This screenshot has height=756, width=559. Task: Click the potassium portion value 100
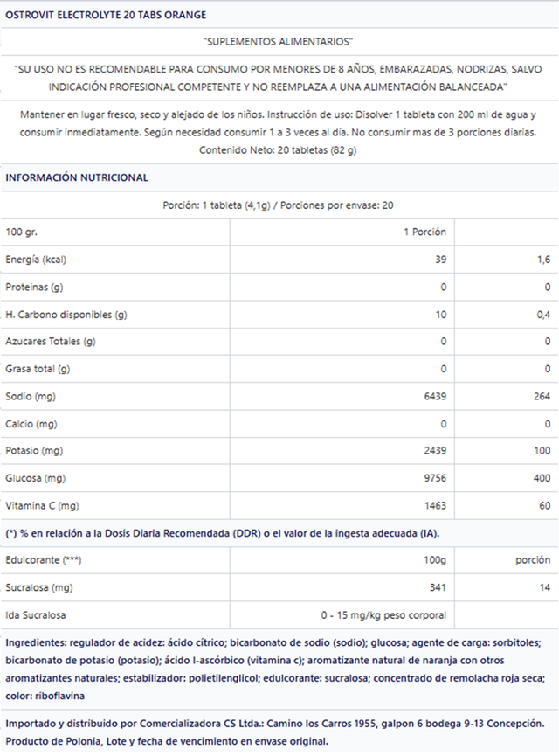[542, 451]
